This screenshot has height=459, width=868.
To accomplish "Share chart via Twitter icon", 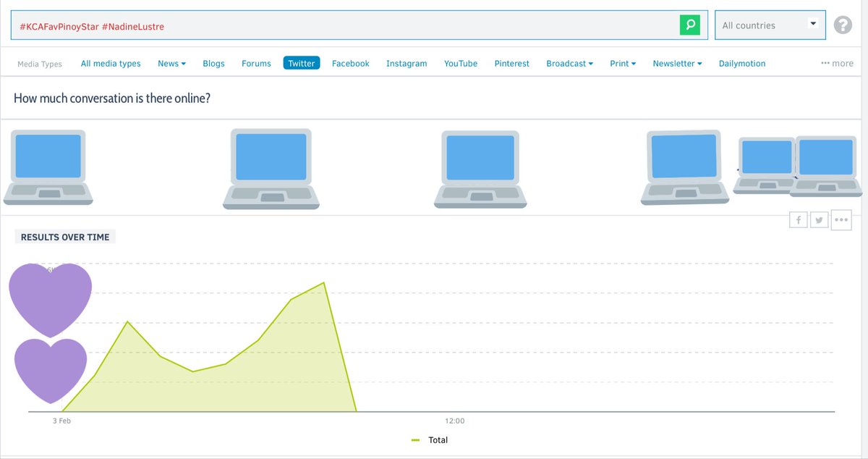I will [819, 220].
